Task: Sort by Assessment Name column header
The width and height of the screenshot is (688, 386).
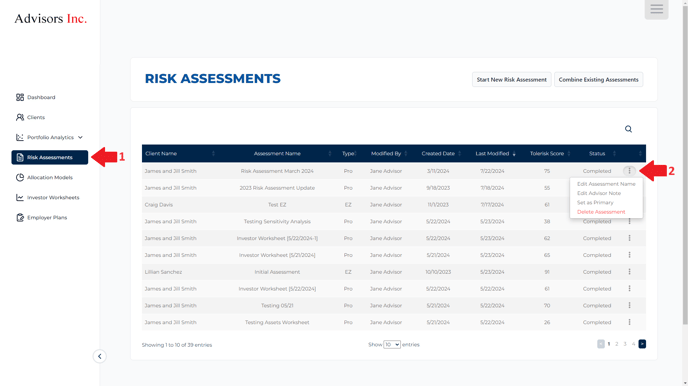Action: tap(277, 154)
